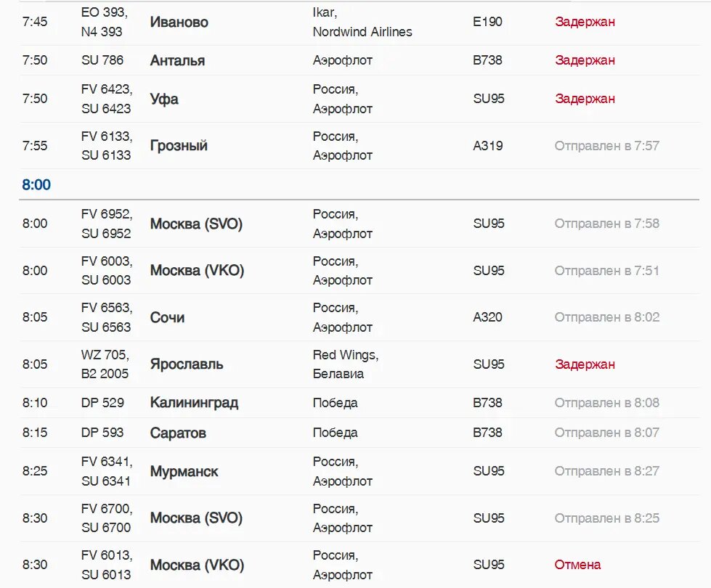Click the Отправлен в 7:57 status
Image resolution: width=711 pixels, height=588 pixels.
(606, 146)
